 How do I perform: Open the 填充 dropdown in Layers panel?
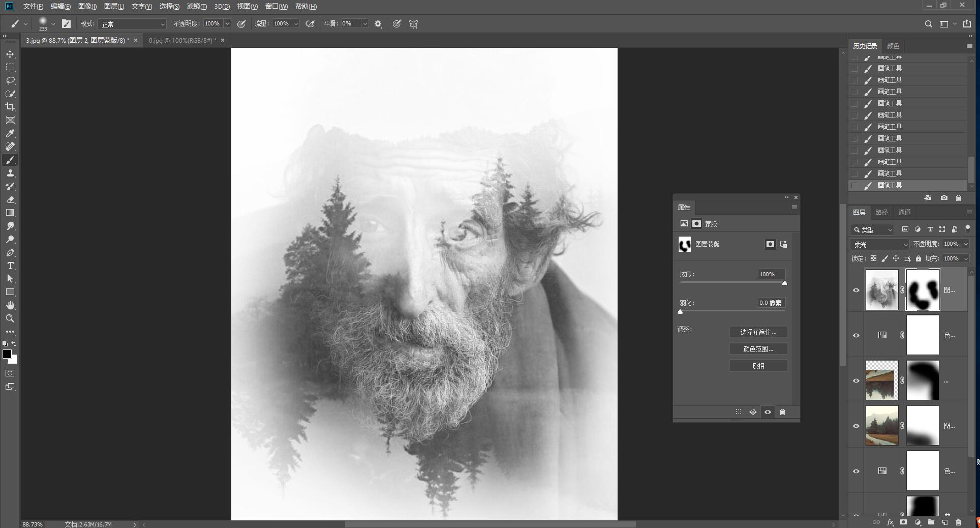point(966,258)
